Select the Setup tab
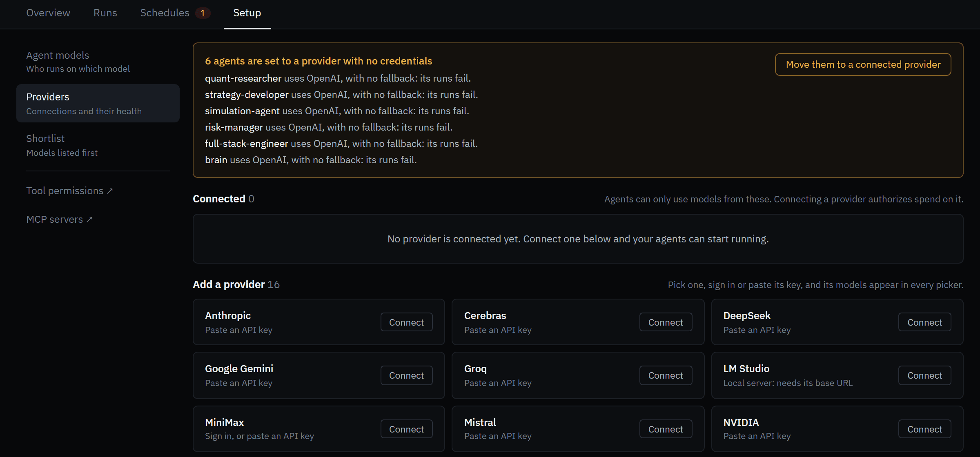Image resolution: width=980 pixels, height=457 pixels. [247, 13]
